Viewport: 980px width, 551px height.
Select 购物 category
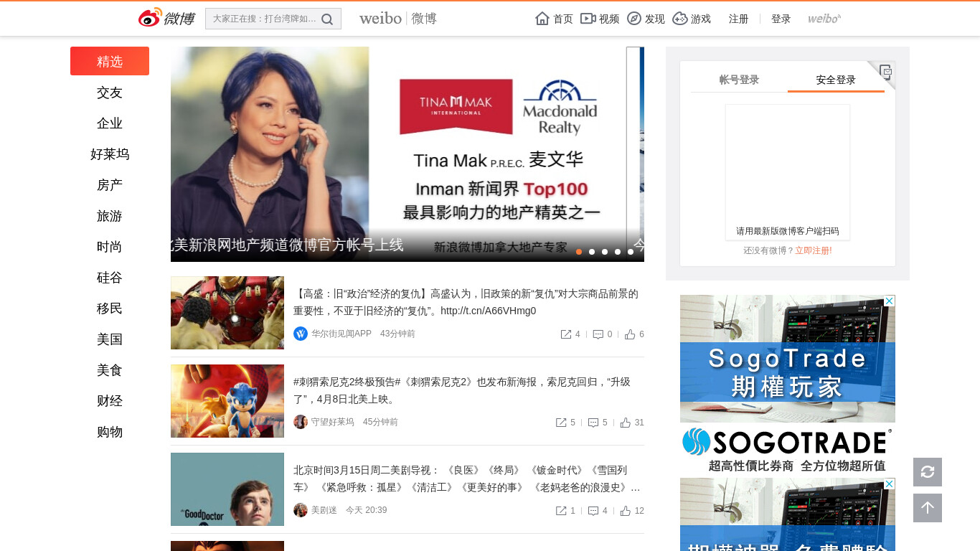click(110, 432)
